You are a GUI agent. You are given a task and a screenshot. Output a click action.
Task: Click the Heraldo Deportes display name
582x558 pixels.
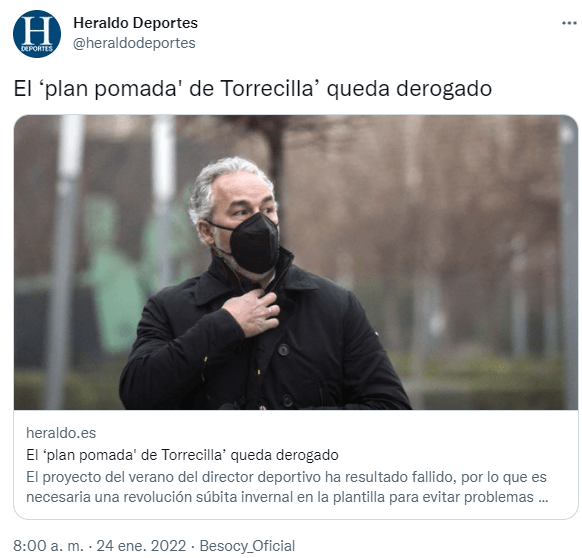[135, 23]
